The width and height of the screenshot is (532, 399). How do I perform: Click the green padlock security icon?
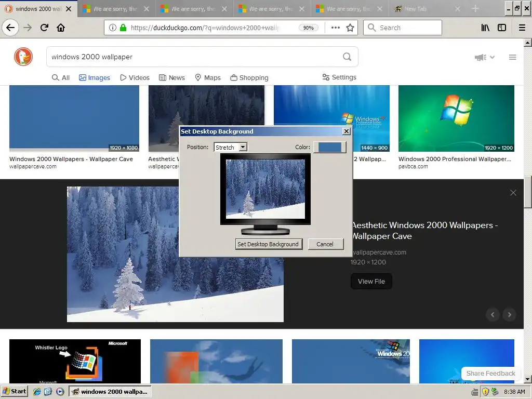point(123,28)
